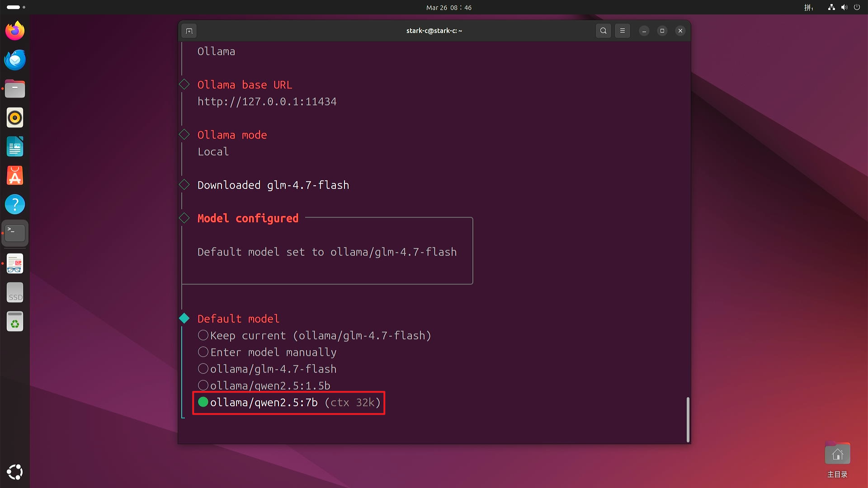Click the new tab icon in terminal header
The height and width of the screenshot is (488, 868).
pyautogui.click(x=189, y=31)
